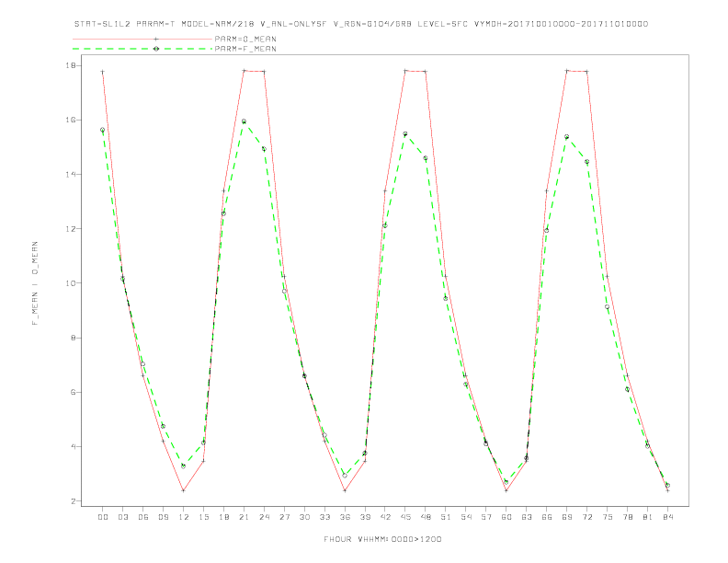
Task: Click the x-axis tick label 21
Action: pos(244,517)
